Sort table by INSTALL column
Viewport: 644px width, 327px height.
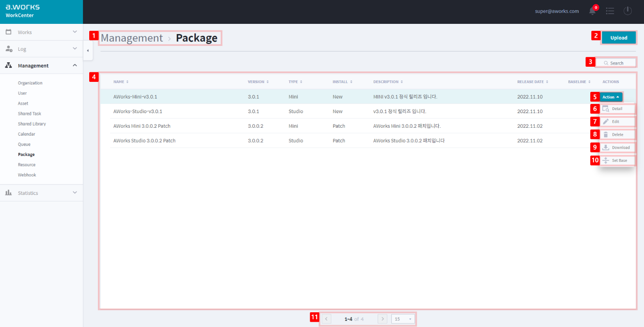342,82
